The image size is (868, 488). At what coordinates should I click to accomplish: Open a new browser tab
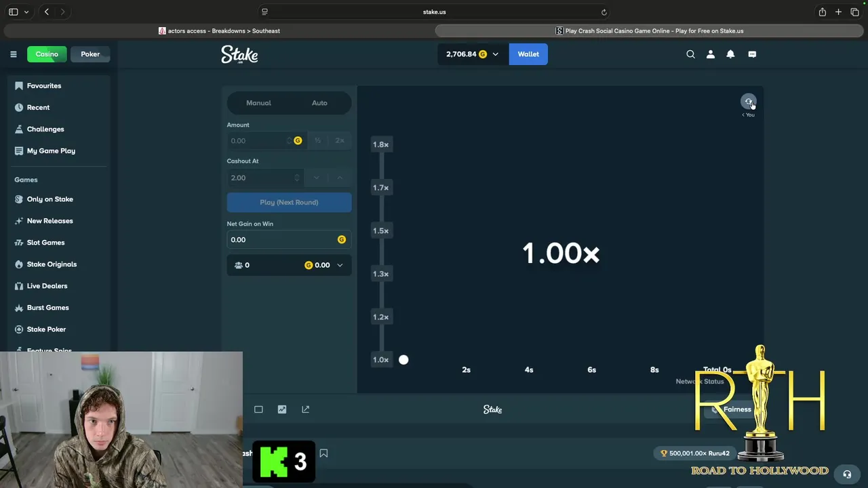click(x=838, y=12)
